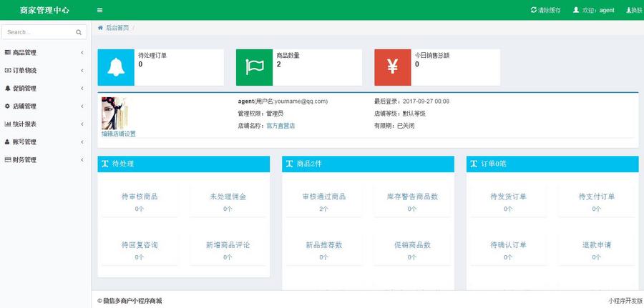
Task: Open 新增商品评论 card
Action: (x=228, y=249)
